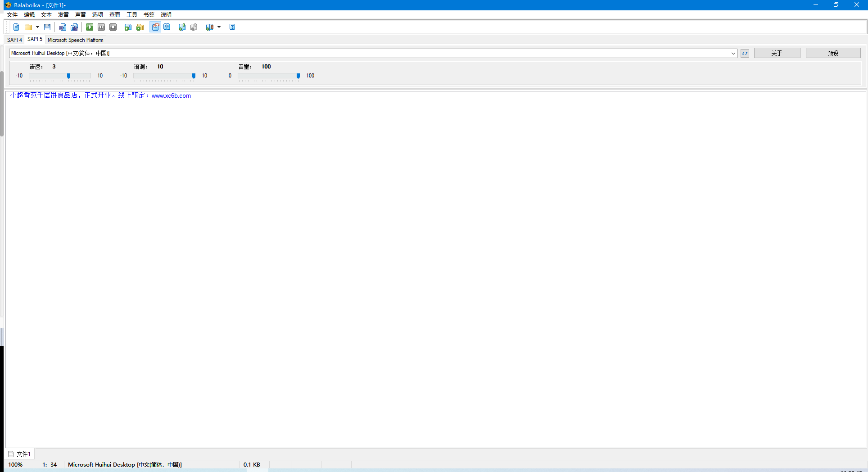Expand the last toolbar icon's dropdown arrow
The width and height of the screenshot is (868, 472).
[x=219, y=27]
